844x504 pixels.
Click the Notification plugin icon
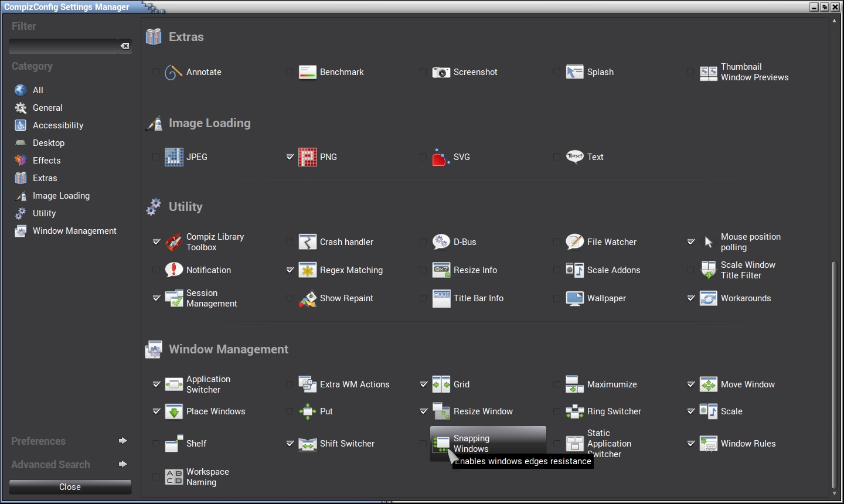pyautogui.click(x=173, y=270)
